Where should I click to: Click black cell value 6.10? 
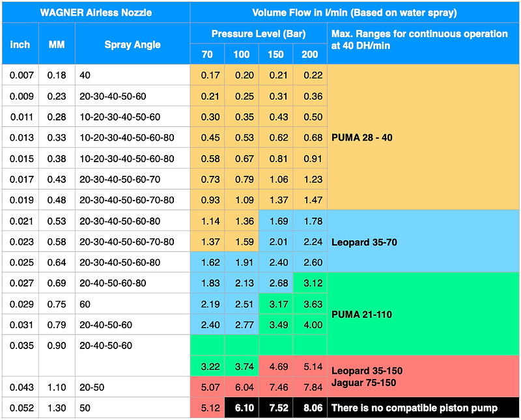[244, 408]
